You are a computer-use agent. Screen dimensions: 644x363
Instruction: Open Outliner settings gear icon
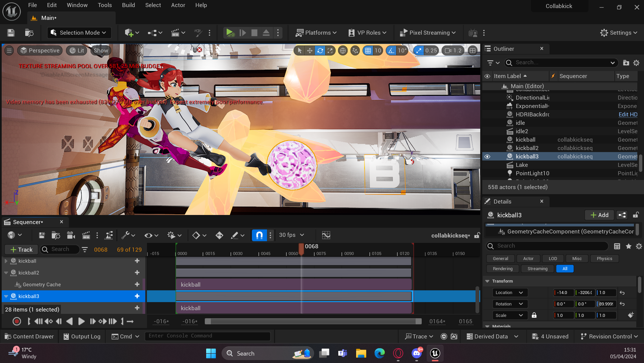point(636,63)
